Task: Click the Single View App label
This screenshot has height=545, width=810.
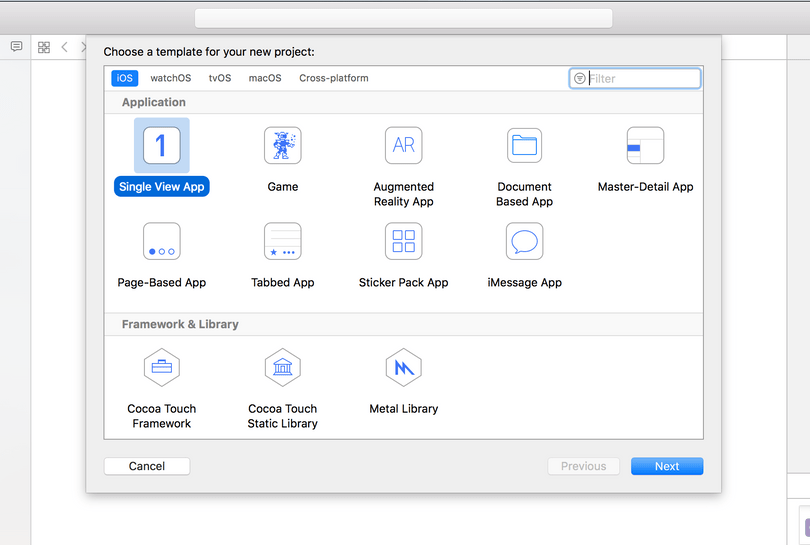Action: pos(162,186)
